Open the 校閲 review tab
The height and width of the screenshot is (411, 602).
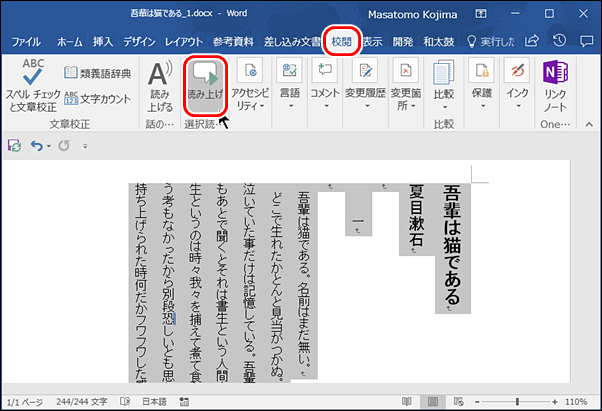pyautogui.click(x=342, y=42)
